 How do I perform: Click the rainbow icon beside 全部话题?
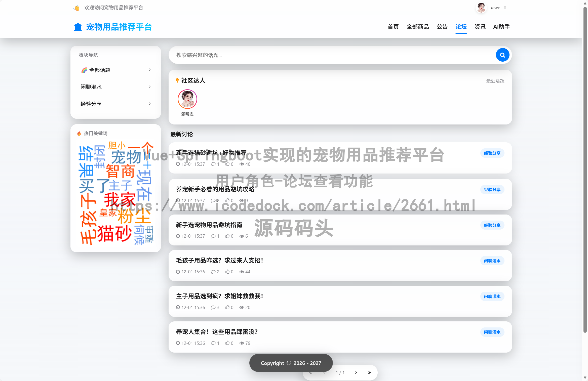84,70
